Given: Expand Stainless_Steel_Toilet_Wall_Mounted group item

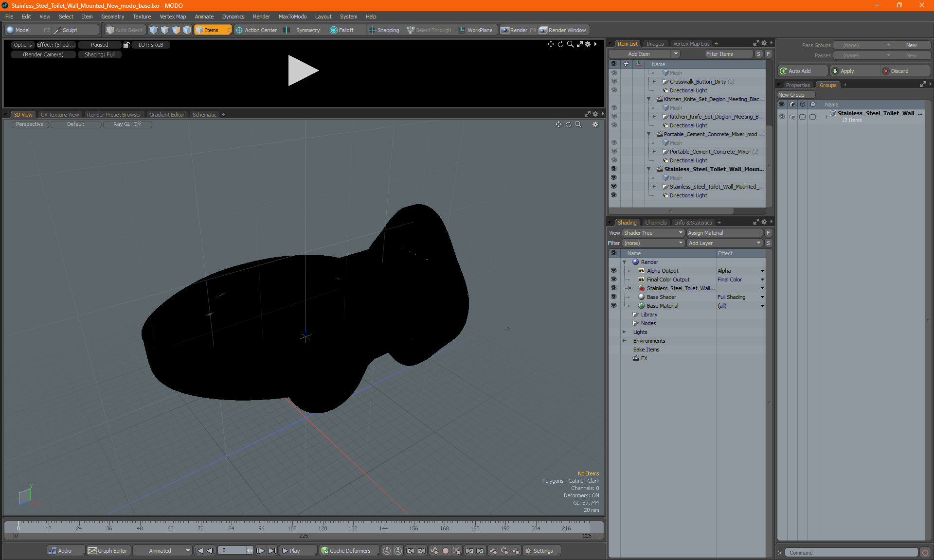Looking at the screenshot, I should [654, 187].
